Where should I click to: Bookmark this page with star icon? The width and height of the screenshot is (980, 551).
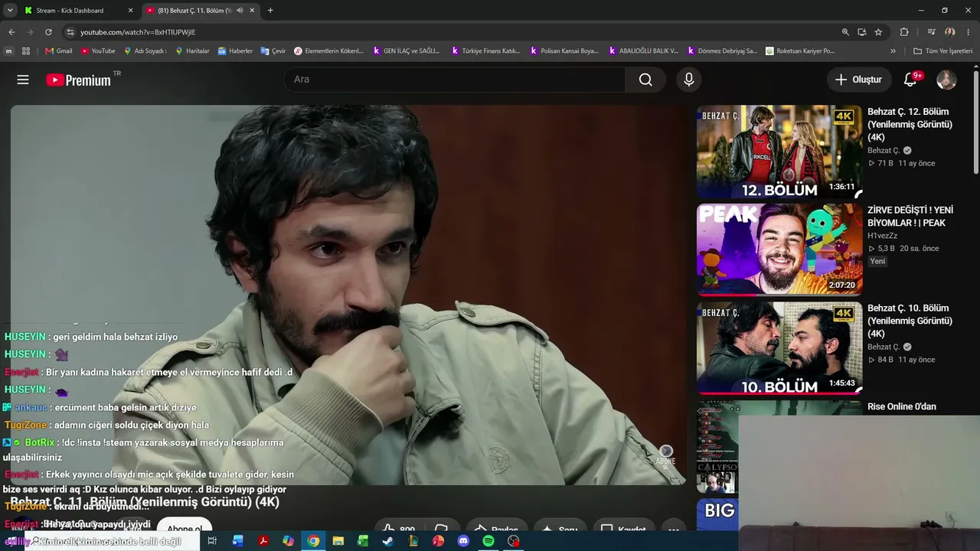(x=878, y=32)
